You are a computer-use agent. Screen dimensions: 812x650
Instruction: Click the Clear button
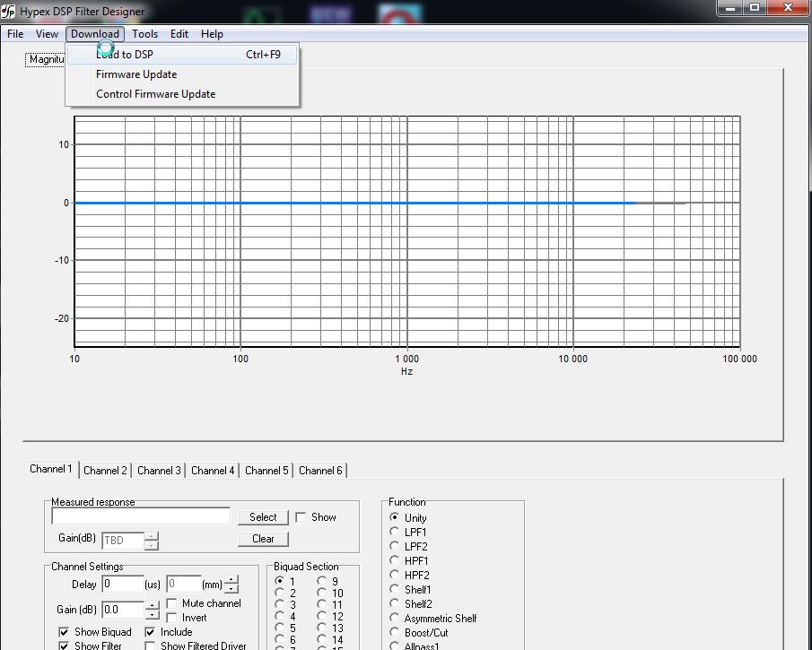tap(263, 539)
